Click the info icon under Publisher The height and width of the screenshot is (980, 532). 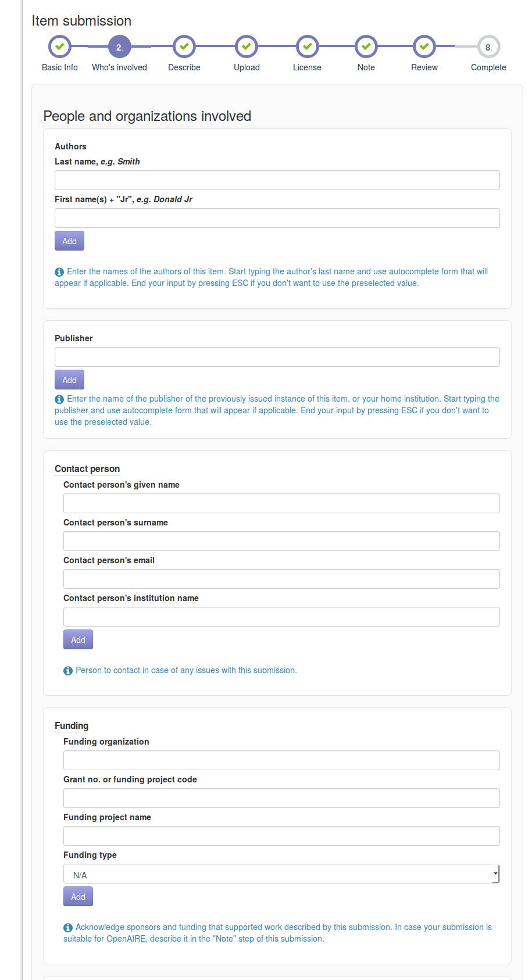point(59,399)
